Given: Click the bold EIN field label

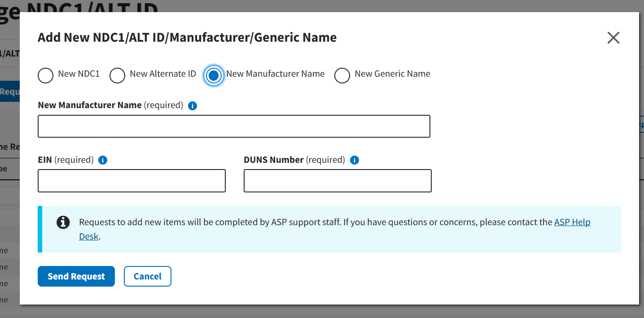Looking at the screenshot, I should (x=45, y=160).
